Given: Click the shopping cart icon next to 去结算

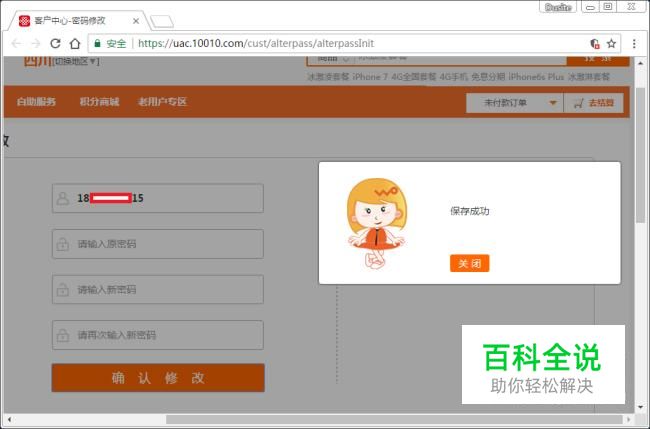Looking at the screenshot, I should 578,103.
